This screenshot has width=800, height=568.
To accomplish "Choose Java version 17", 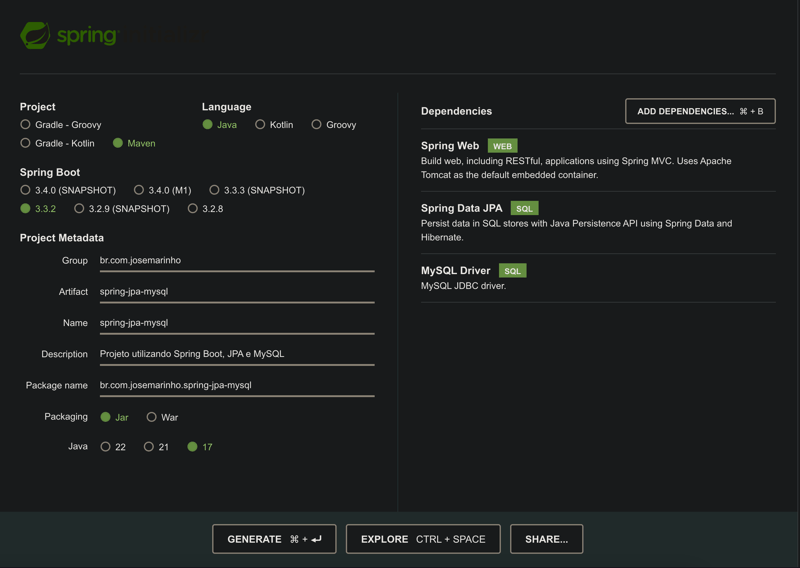I will click(x=200, y=447).
